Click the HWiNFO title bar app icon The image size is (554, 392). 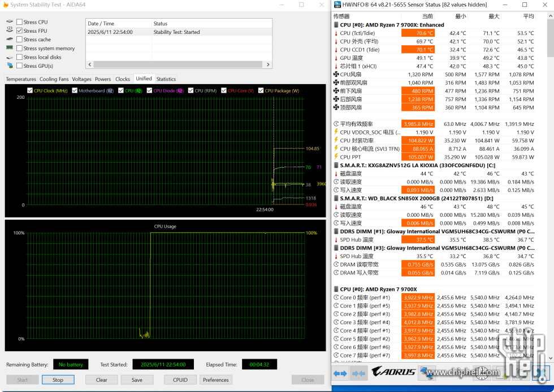click(x=337, y=5)
